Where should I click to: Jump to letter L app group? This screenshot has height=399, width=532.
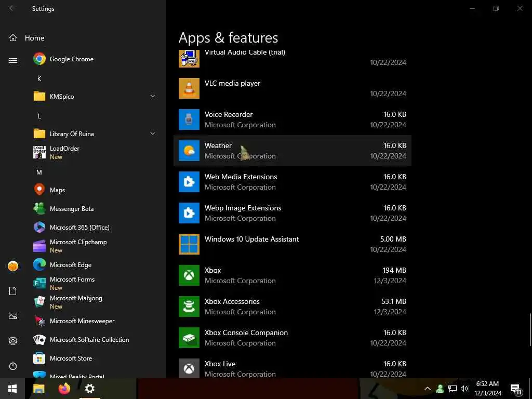pos(39,116)
